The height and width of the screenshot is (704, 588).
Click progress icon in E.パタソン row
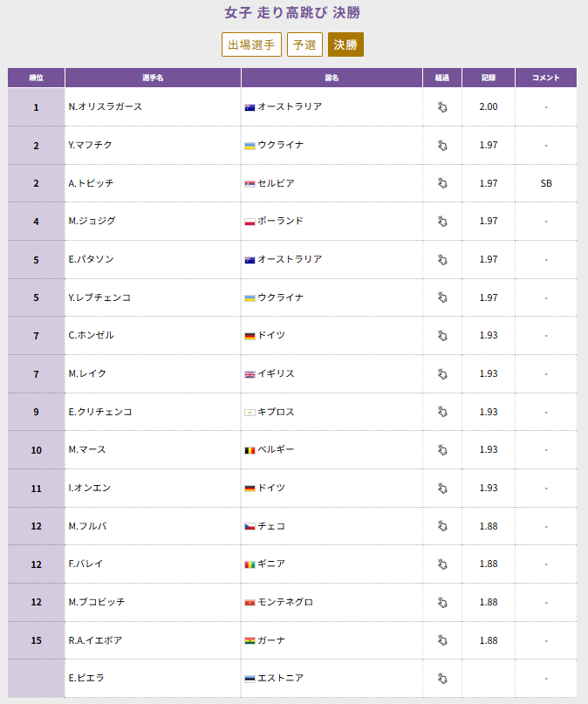tap(442, 260)
